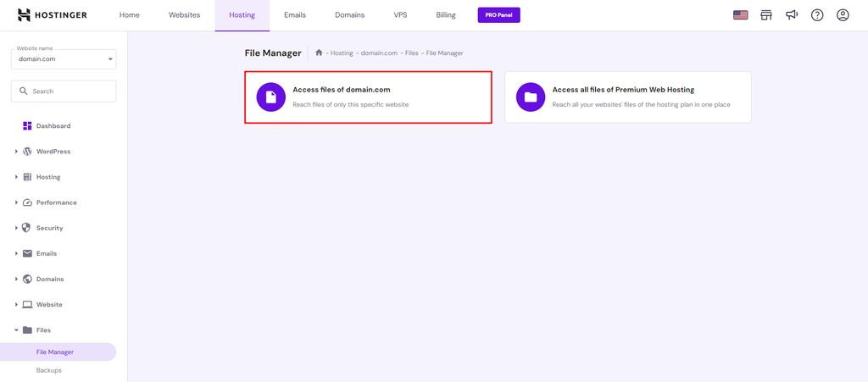This screenshot has width=868, height=382.
Task: Click the PRO Panel button
Action: click(498, 15)
